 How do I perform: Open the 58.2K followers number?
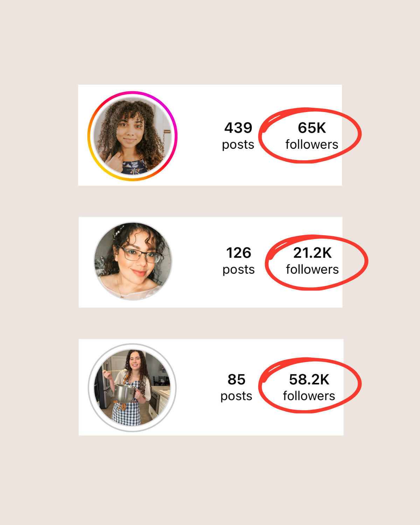point(309,379)
